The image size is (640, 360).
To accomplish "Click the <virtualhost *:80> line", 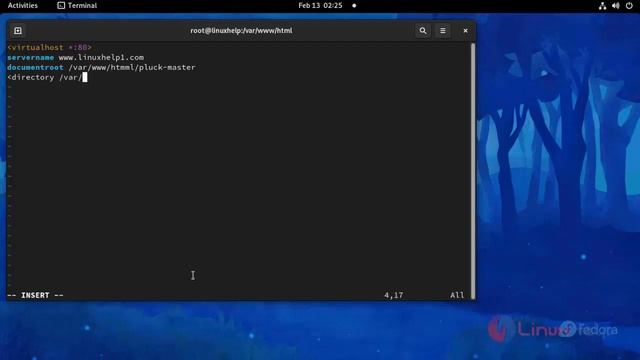I will pos(49,48).
